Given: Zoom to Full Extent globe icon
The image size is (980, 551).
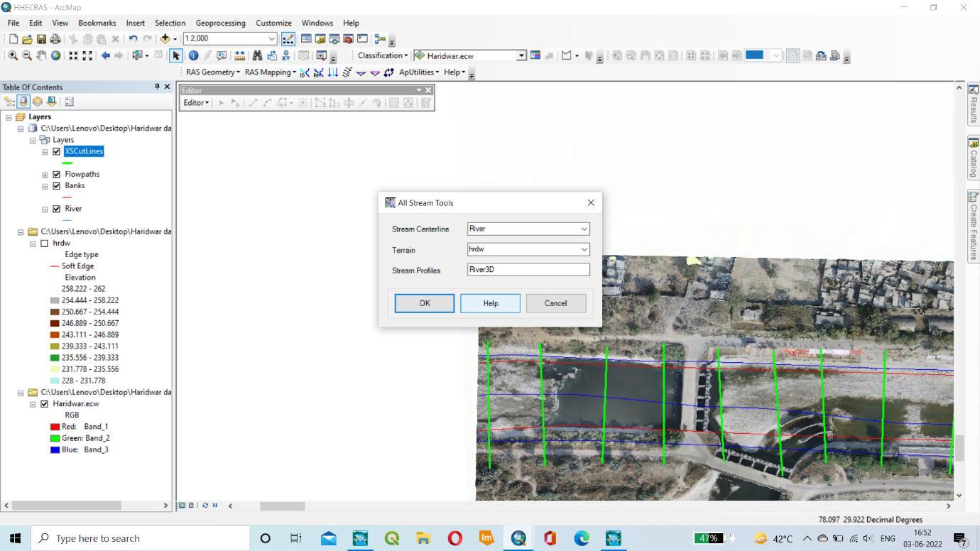Looking at the screenshot, I should pos(55,55).
